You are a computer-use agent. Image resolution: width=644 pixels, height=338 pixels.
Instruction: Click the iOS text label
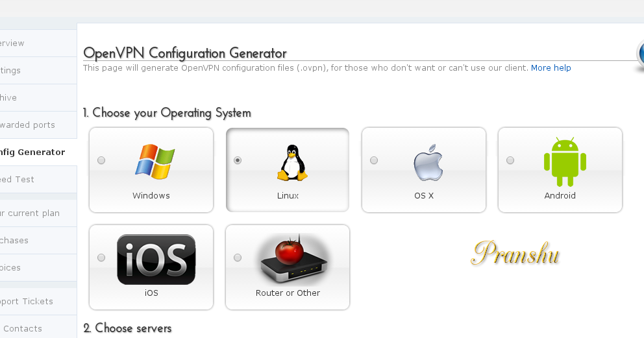tap(151, 293)
